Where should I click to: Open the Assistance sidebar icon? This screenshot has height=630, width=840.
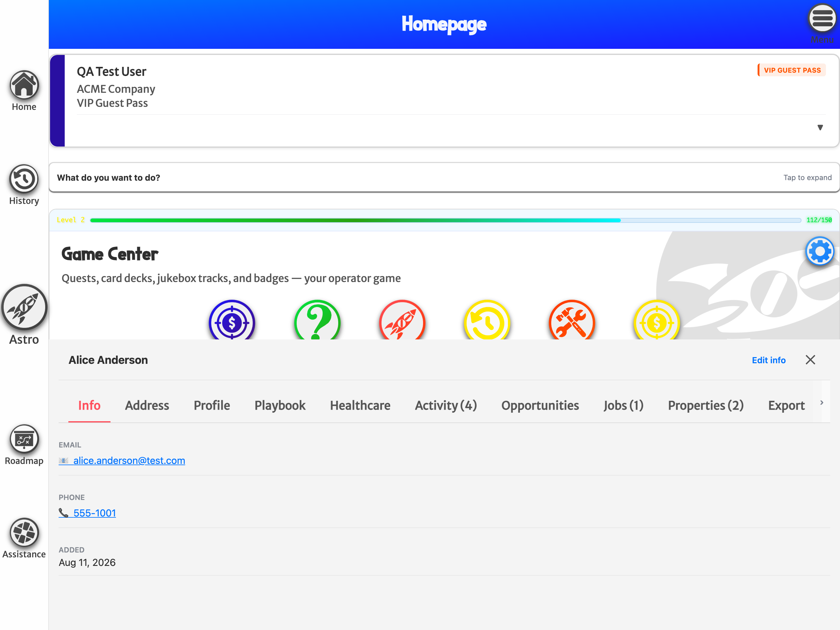click(24, 533)
